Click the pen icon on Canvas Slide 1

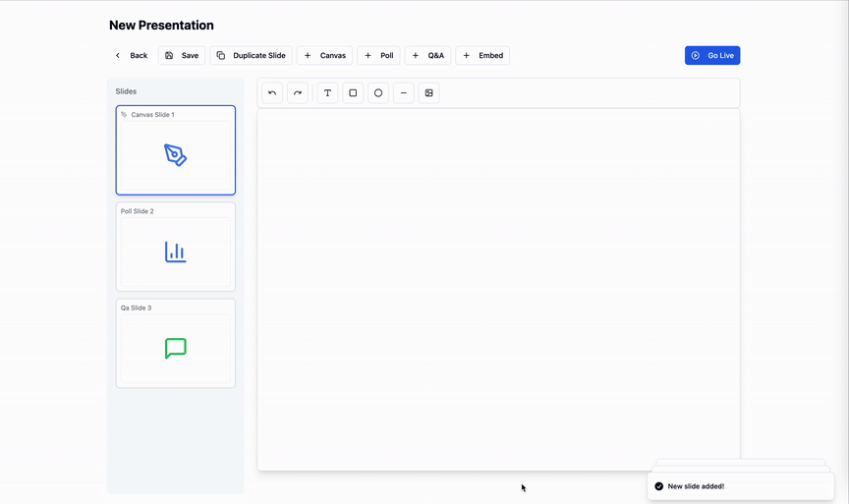coord(176,155)
